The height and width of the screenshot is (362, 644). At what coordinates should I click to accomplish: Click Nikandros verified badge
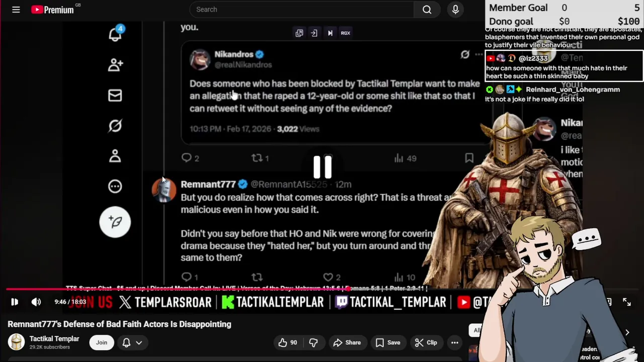click(260, 54)
